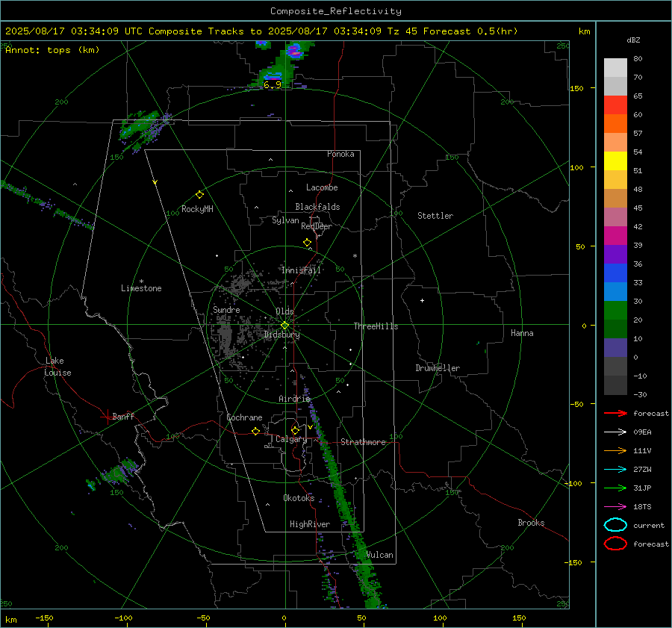Click the Calgary map label

pyautogui.click(x=291, y=439)
